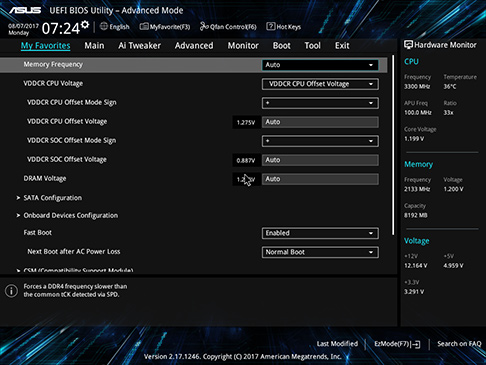The width and height of the screenshot is (486, 365).
Task: Click the settings gear icon beside the clock
Action: point(85,24)
